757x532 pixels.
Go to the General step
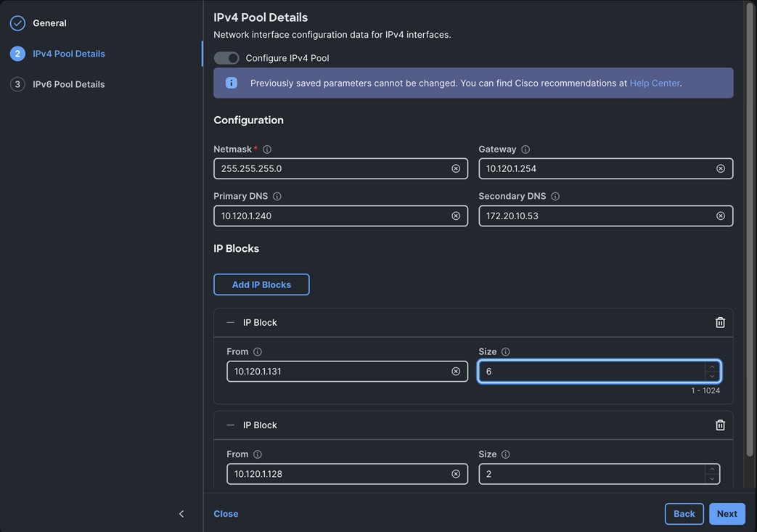click(50, 23)
